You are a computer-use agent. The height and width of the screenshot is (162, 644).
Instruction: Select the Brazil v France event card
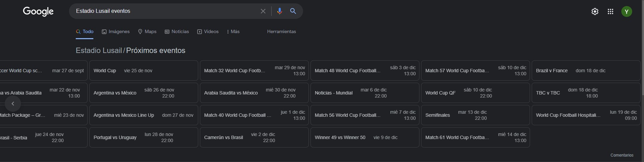[586, 71]
